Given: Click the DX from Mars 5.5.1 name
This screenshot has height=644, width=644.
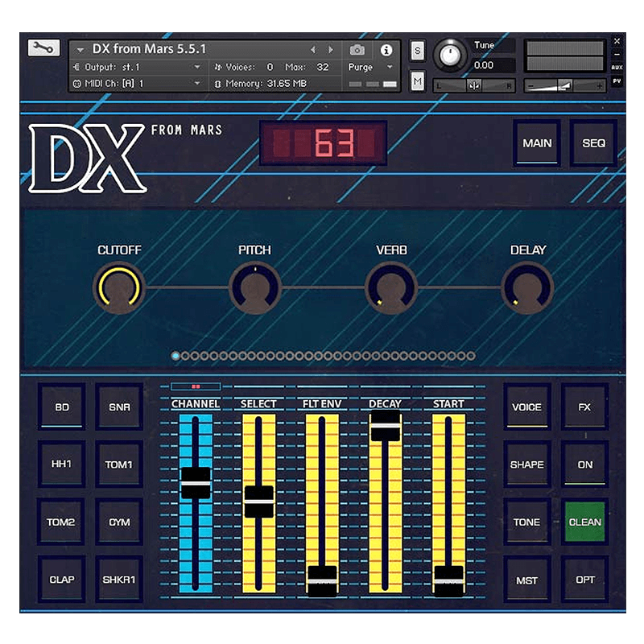Looking at the screenshot, I should pos(149,49).
